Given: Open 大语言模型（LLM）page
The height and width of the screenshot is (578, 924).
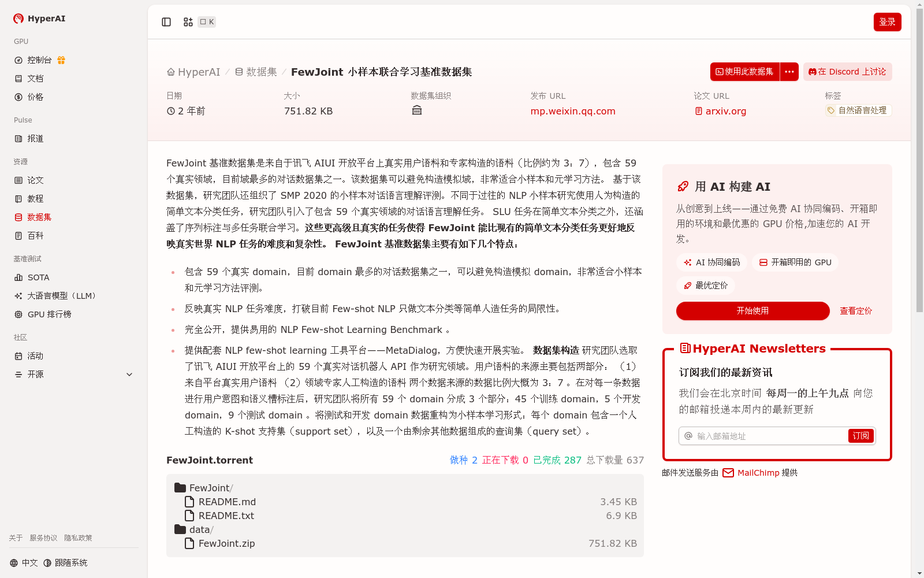Looking at the screenshot, I should [55, 296].
